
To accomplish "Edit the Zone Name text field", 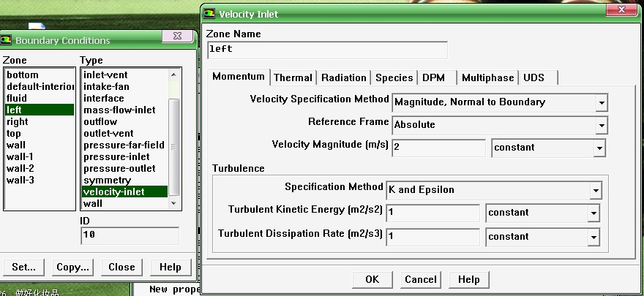I will [326, 50].
